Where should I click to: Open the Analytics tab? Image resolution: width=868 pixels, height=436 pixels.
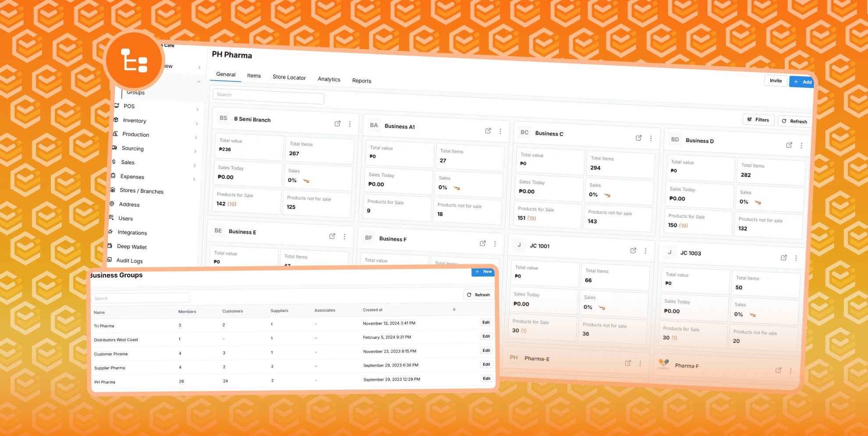329,79
